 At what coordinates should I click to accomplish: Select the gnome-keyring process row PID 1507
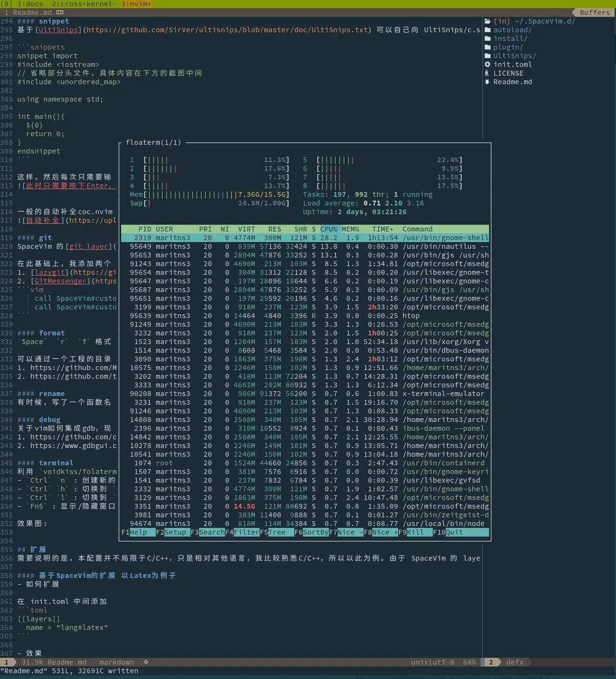[x=305, y=472]
